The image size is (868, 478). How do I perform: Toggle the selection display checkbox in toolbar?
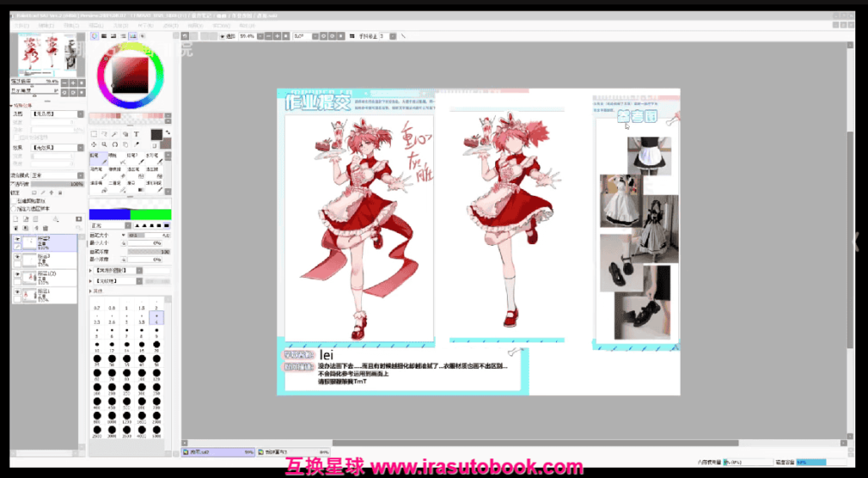click(222, 36)
